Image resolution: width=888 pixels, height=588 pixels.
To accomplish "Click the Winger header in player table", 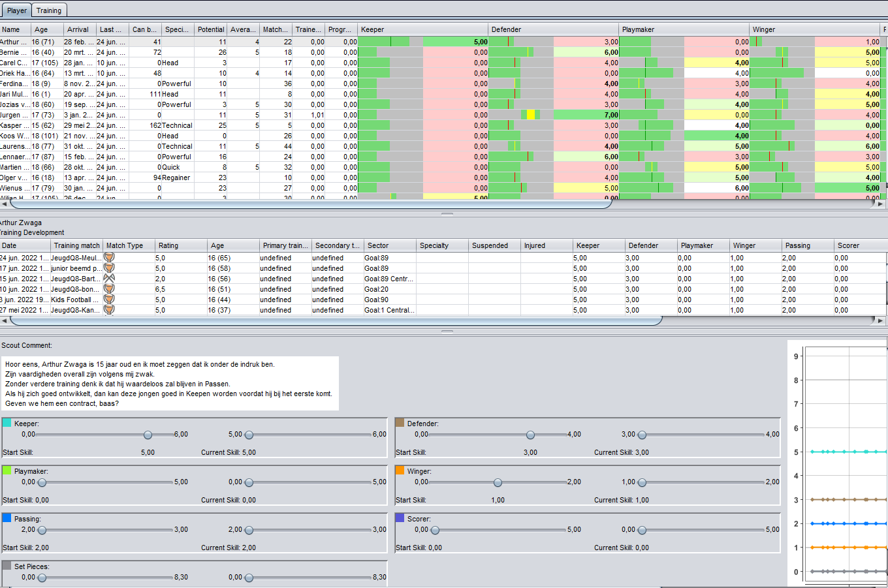I will (814, 29).
